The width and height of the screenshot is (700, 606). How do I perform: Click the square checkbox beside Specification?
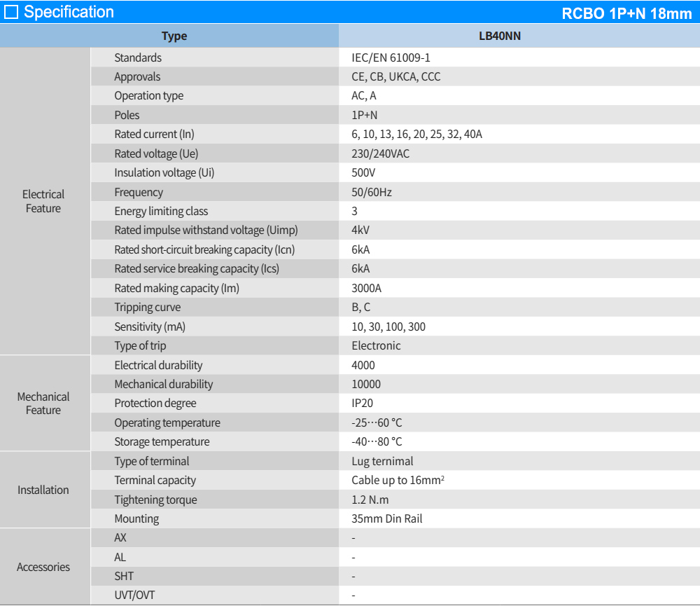click(x=11, y=13)
